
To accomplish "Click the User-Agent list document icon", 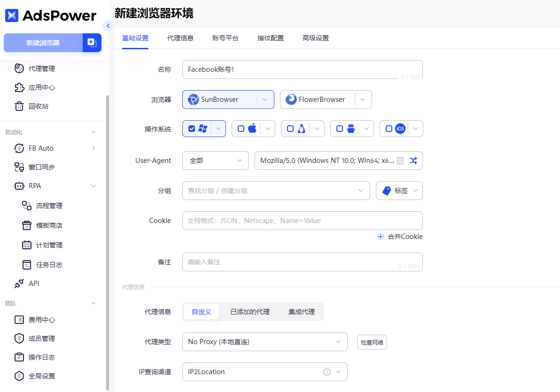I will pyautogui.click(x=400, y=161).
